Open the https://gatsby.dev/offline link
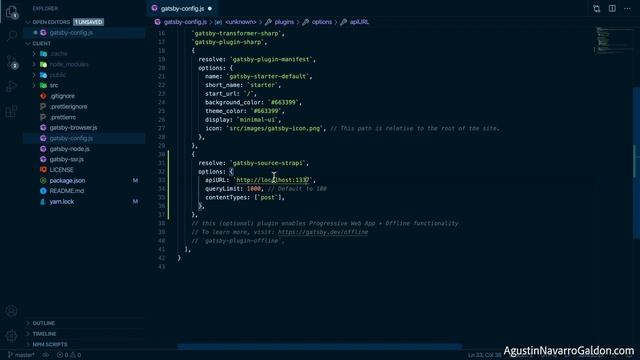 tap(323, 232)
